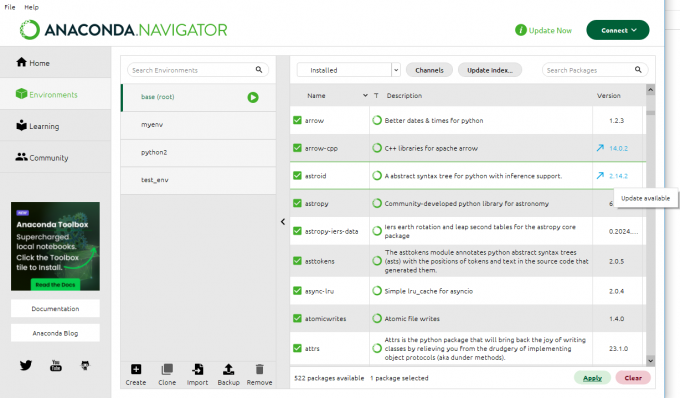Select the python2 environment
The image size is (680, 398).
click(x=198, y=153)
